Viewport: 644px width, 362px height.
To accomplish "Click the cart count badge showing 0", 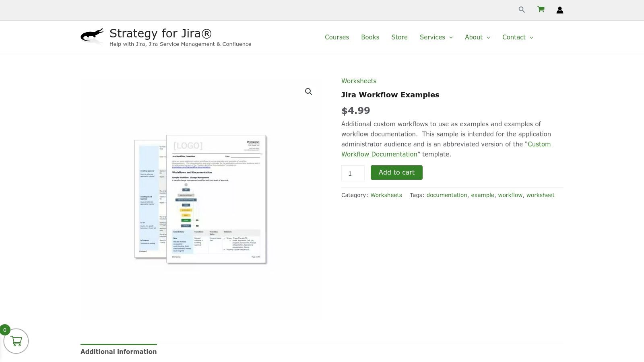I will point(5,330).
